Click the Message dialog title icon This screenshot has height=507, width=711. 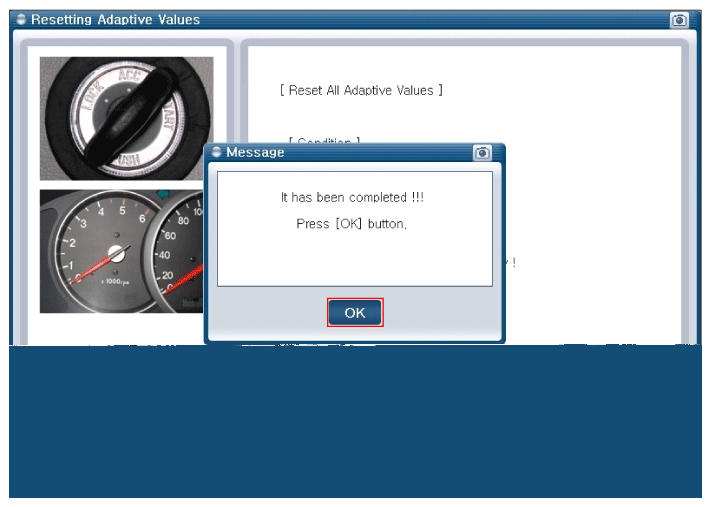[217, 152]
